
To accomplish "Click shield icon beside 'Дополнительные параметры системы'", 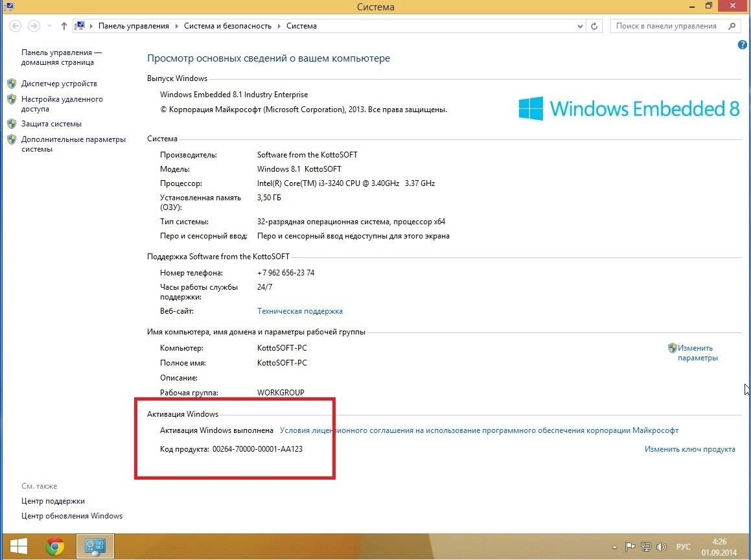I will coord(12,139).
